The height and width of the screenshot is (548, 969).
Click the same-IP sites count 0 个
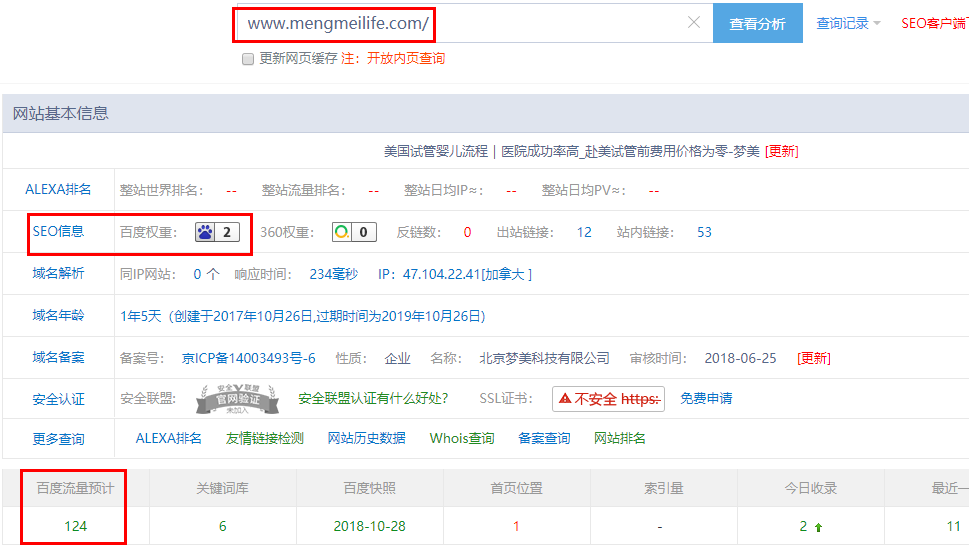pyautogui.click(x=206, y=274)
